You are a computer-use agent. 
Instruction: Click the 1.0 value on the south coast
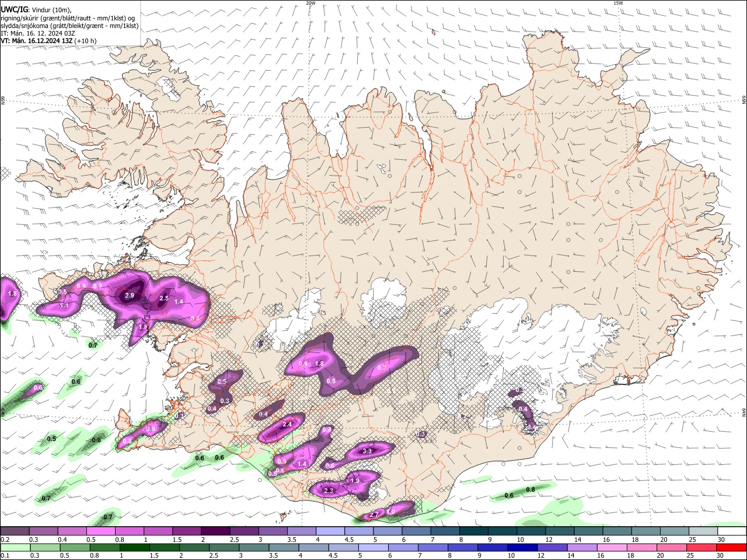pos(390,512)
